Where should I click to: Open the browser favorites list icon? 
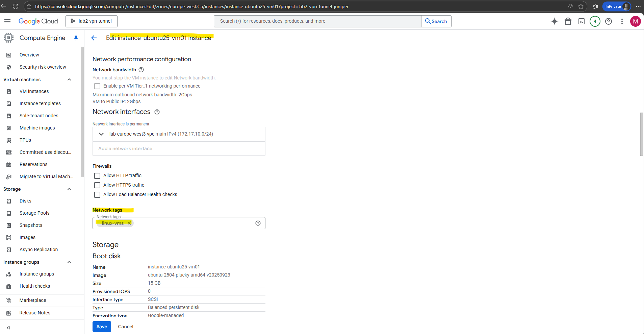[595, 6]
